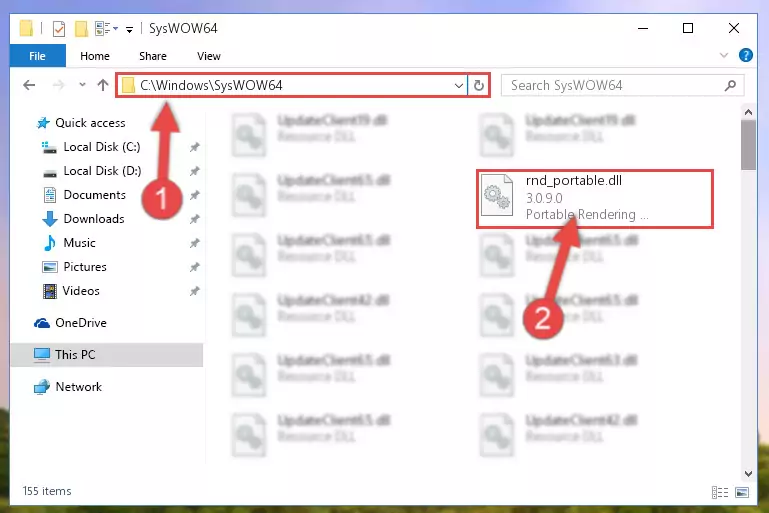The image size is (769, 513).
Task: Click the 3.0.9.0 version text
Action: [544, 198]
